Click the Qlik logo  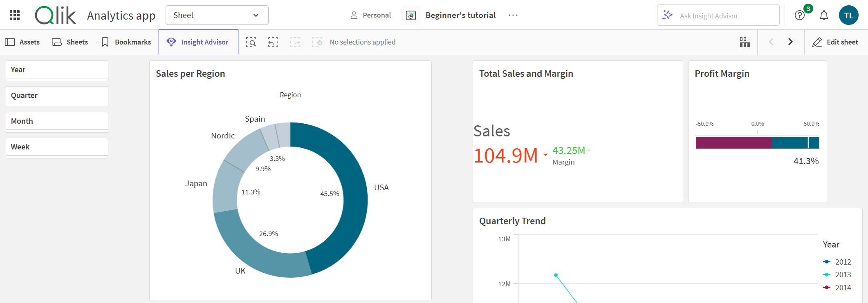click(x=56, y=16)
